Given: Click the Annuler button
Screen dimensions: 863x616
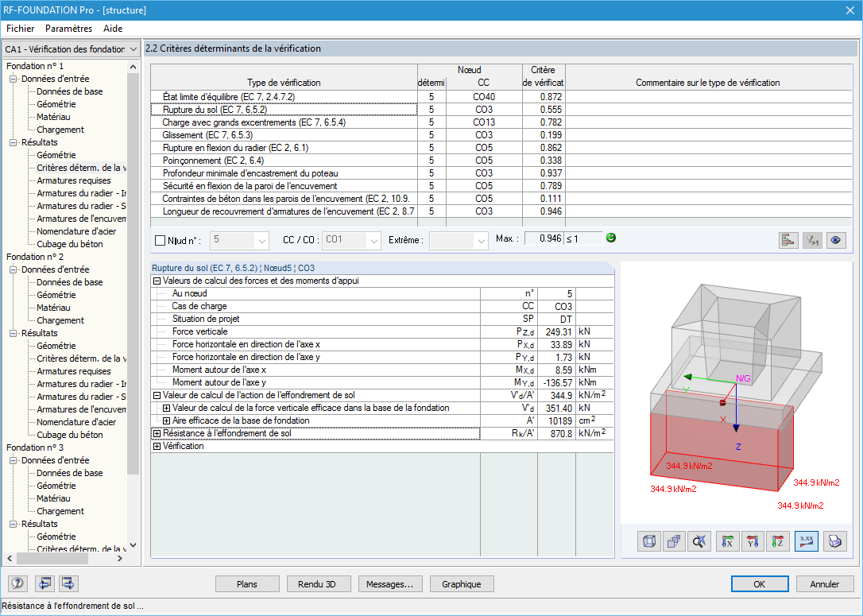Looking at the screenshot, I should (x=825, y=584).
